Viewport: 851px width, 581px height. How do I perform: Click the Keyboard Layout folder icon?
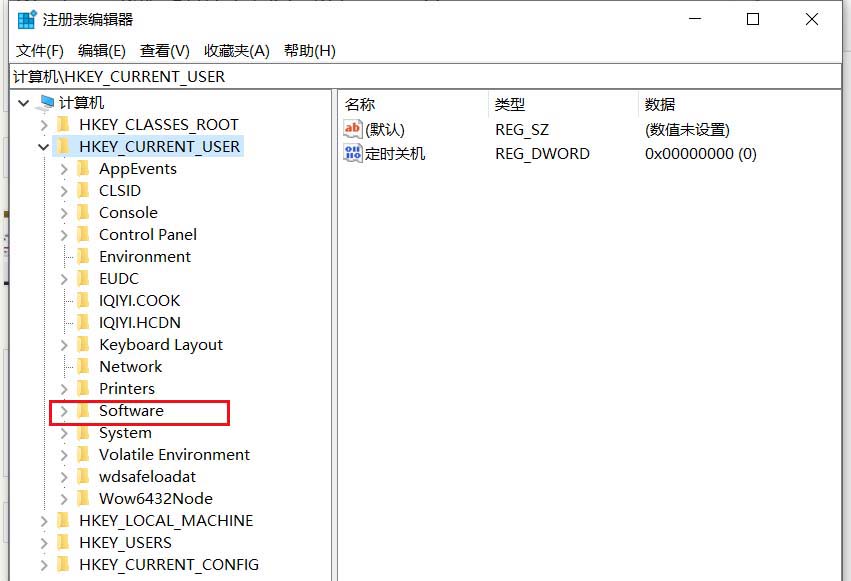point(83,344)
